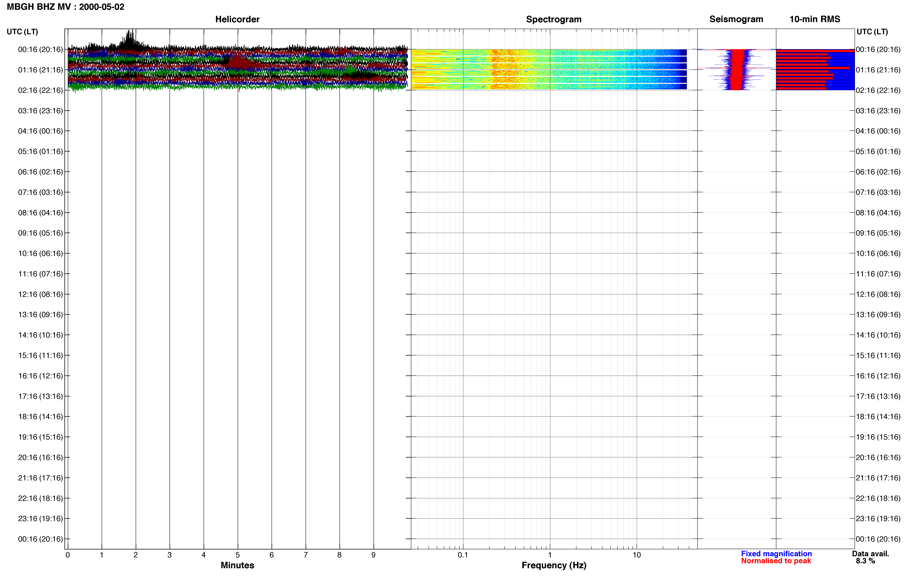The width and height of the screenshot is (924, 578).
Task: Click the 0.1 frequency tick label
Action: point(463,555)
